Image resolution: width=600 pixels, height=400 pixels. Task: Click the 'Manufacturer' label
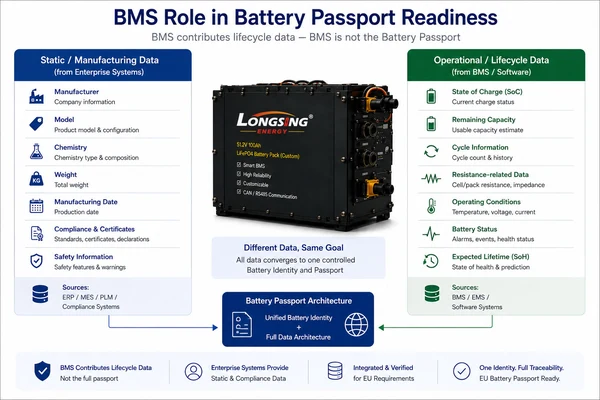point(77,92)
